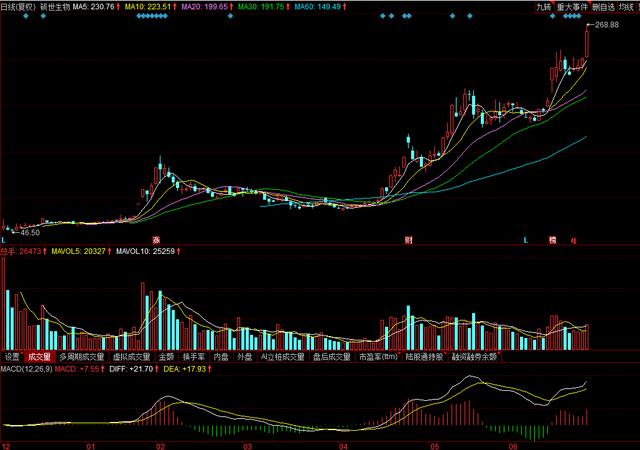Screen dimensions: 640x450
Task: Open 设置 indicator settings
Action: (x=12, y=356)
